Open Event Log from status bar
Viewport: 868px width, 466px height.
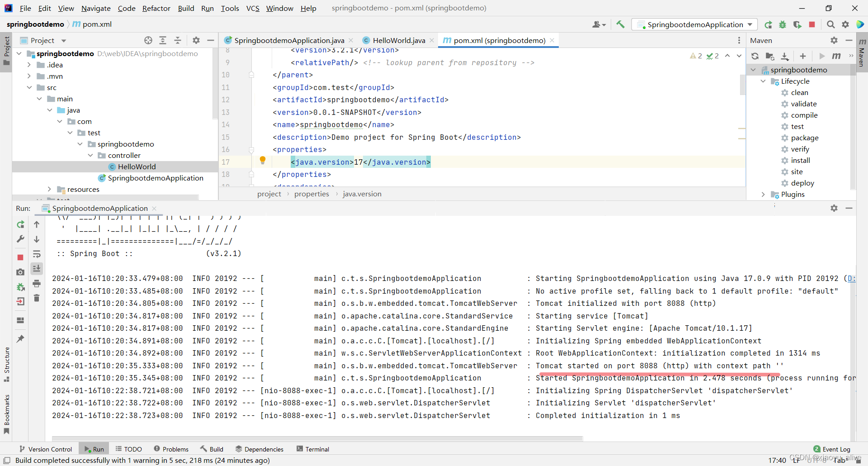click(832, 449)
